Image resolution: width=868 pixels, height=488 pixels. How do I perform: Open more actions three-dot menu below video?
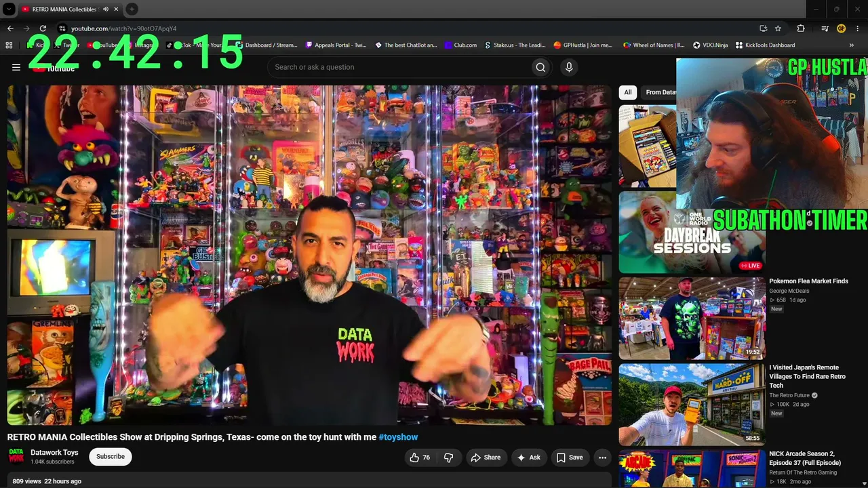[602, 457]
